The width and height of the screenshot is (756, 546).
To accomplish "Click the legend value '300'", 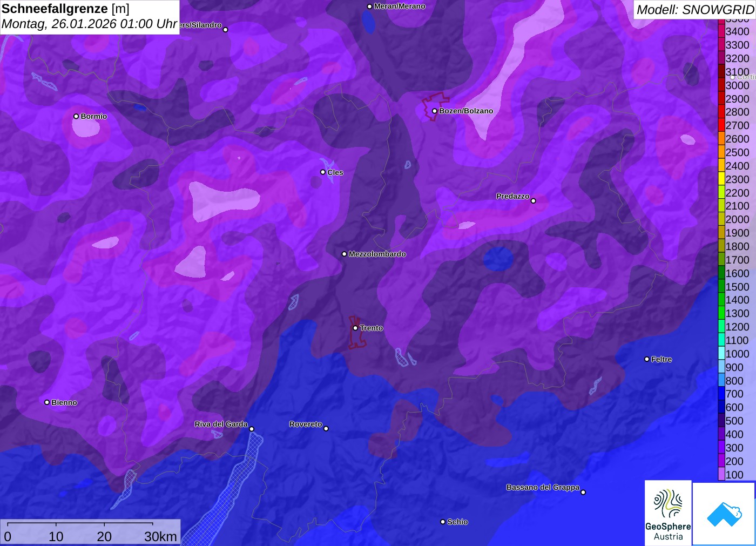I will 734,448.
